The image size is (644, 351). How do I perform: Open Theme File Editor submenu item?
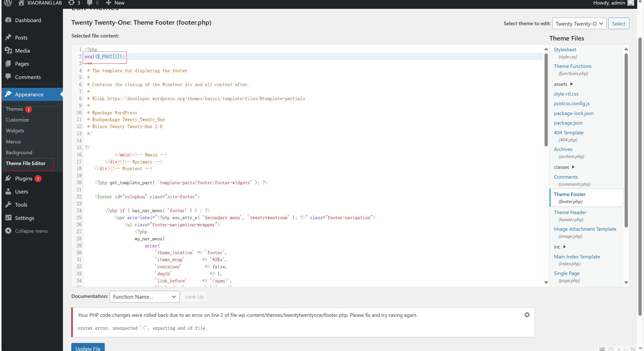pyautogui.click(x=26, y=163)
